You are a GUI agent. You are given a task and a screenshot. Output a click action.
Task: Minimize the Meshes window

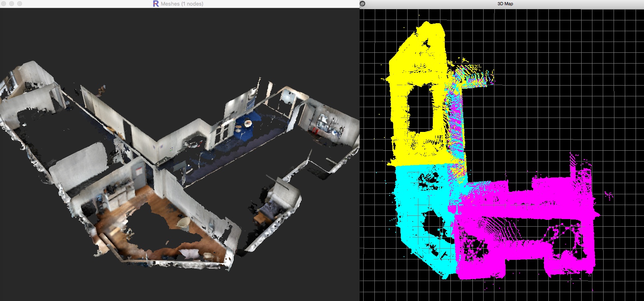tap(12, 4)
